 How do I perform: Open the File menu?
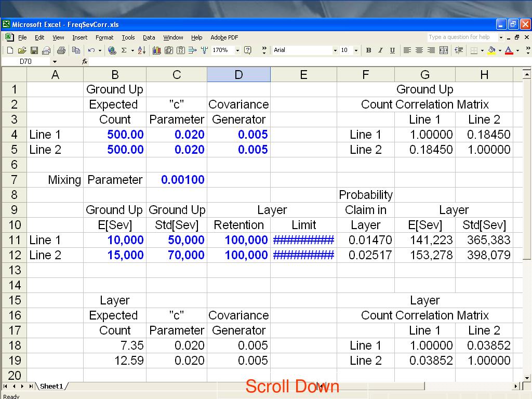click(x=22, y=37)
